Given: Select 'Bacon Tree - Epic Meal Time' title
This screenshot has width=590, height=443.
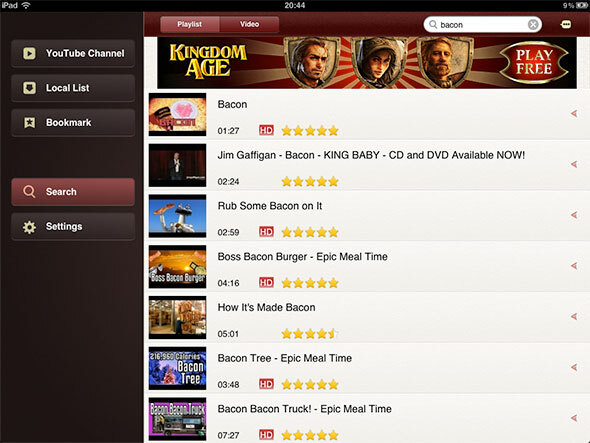Looking at the screenshot, I should tap(285, 358).
